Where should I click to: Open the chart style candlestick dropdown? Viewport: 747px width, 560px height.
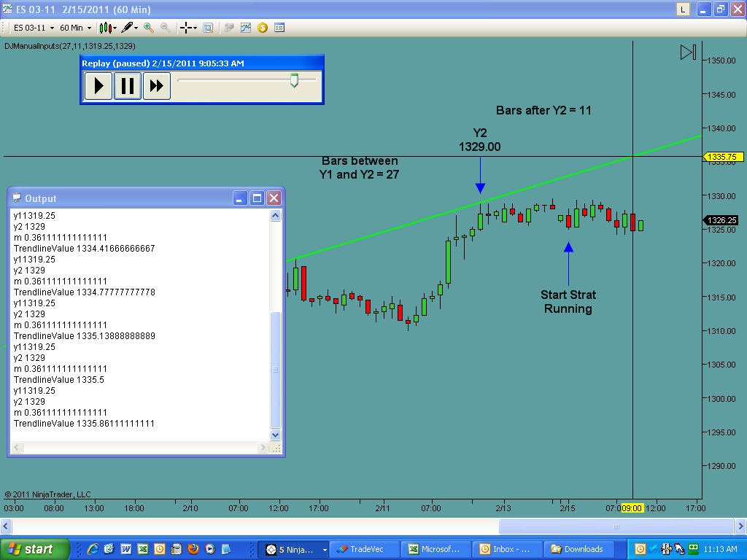108,28
